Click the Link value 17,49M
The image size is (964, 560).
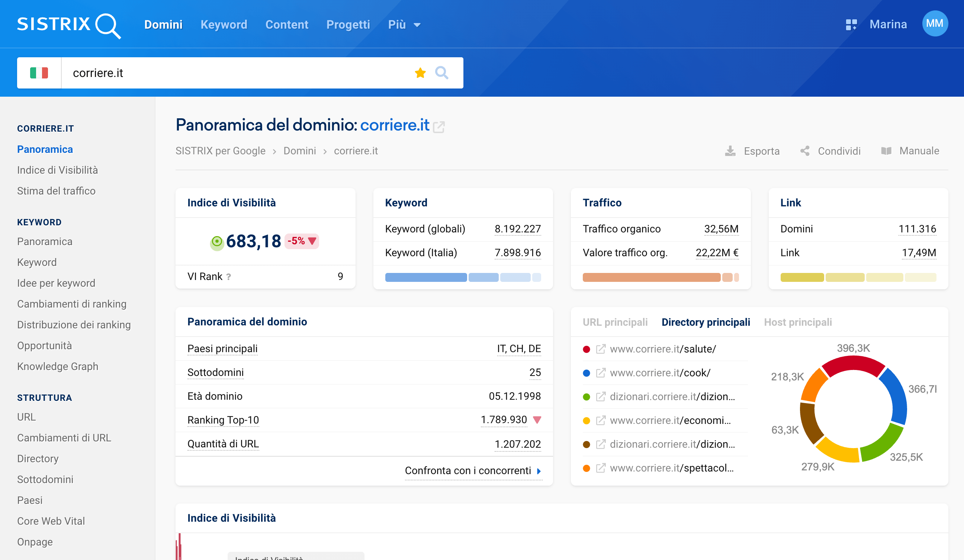(x=919, y=252)
